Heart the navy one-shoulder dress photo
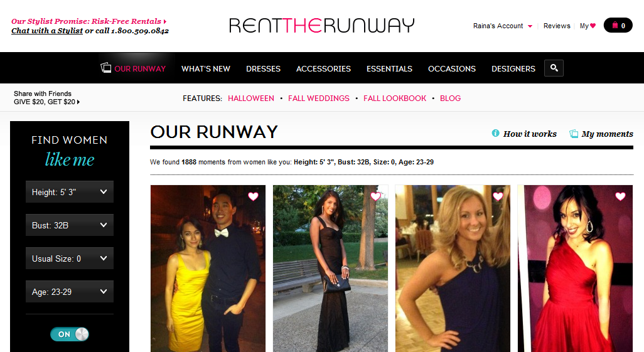The width and height of the screenshot is (644, 352). click(x=498, y=196)
